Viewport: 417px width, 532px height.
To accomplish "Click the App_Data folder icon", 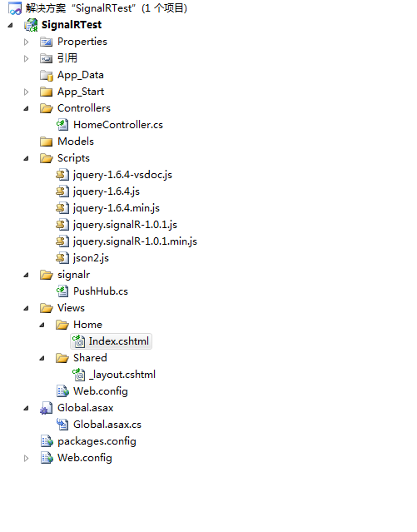I will pos(46,75).
